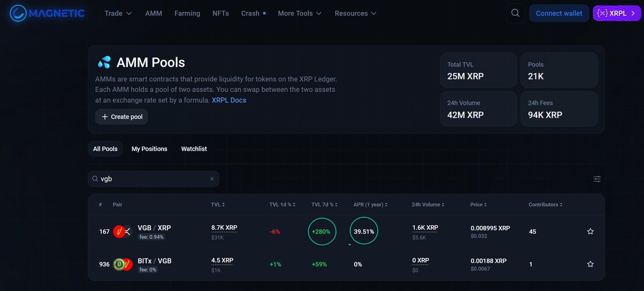Viewport: 644px width, 291px height.
Task: Sort pools by APR (1 year) column
Action: point(371,204)
